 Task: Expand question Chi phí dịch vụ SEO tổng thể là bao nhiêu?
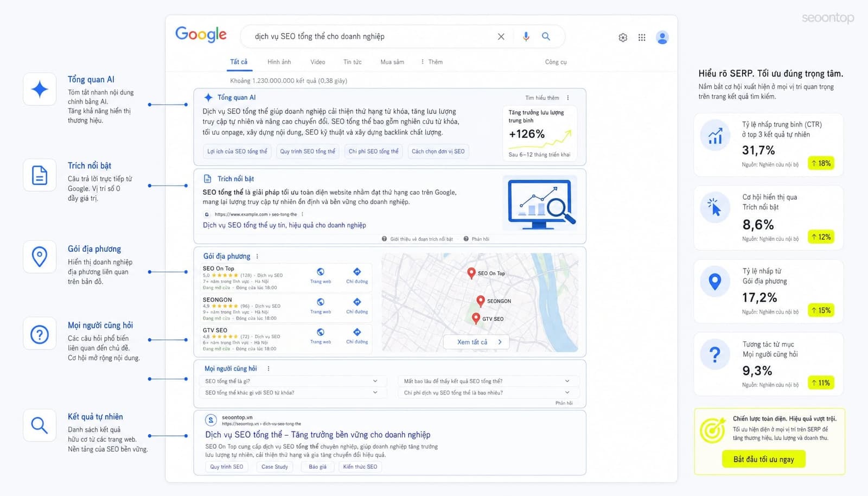click(488, 392)
